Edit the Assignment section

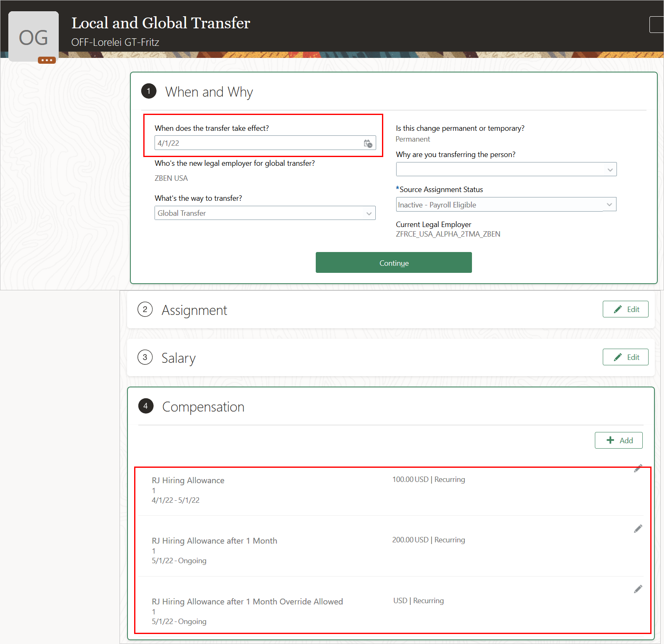pyautogui.click(x=625, y=310)
